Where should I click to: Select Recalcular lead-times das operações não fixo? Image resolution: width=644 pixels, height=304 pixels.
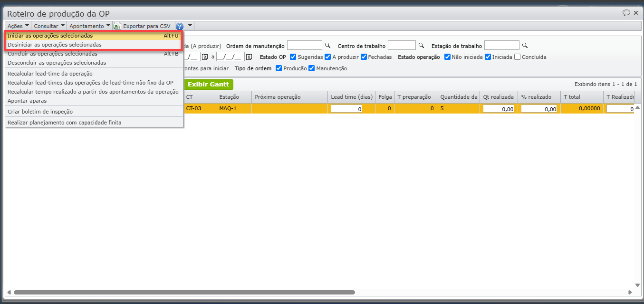click(x=93, y=83)
